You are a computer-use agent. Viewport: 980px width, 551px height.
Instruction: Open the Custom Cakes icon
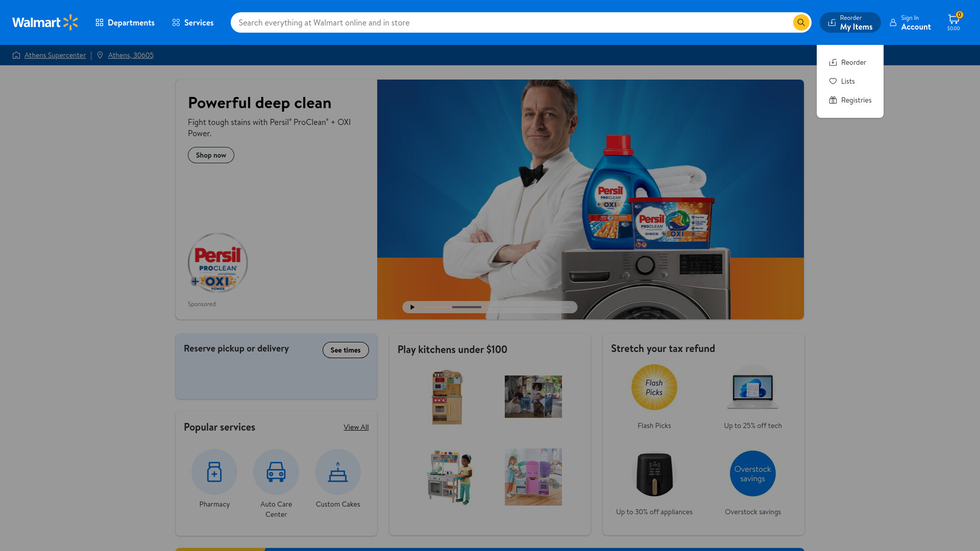(x=338, y=472)
